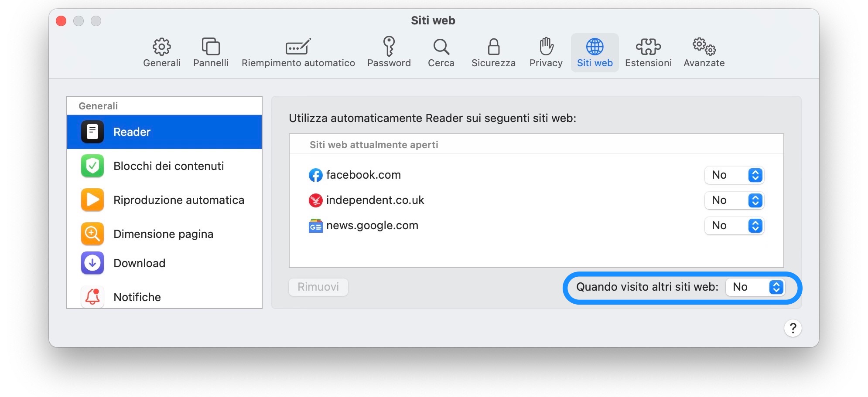Open the Quando visito altri siti web dropdown
This screenshot has height=397, width=868.
(755, 287)
